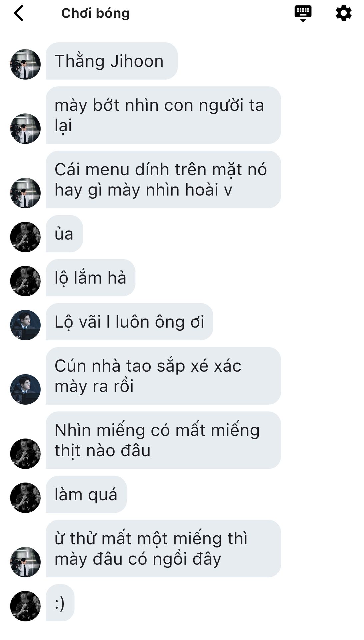The width and height of the screenshot is (364, 640).
Task: Tap avatar beside "ủa" message
Action: (x=25, y=237)
